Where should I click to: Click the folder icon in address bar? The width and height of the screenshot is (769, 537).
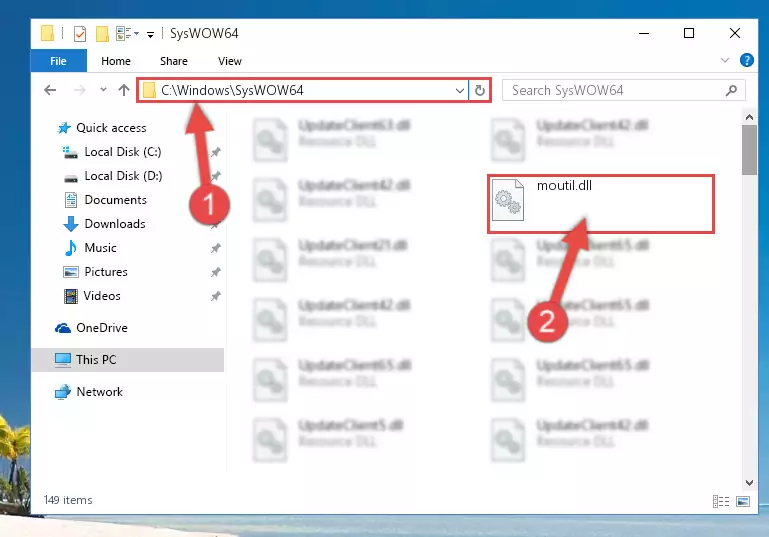[149, 90]
